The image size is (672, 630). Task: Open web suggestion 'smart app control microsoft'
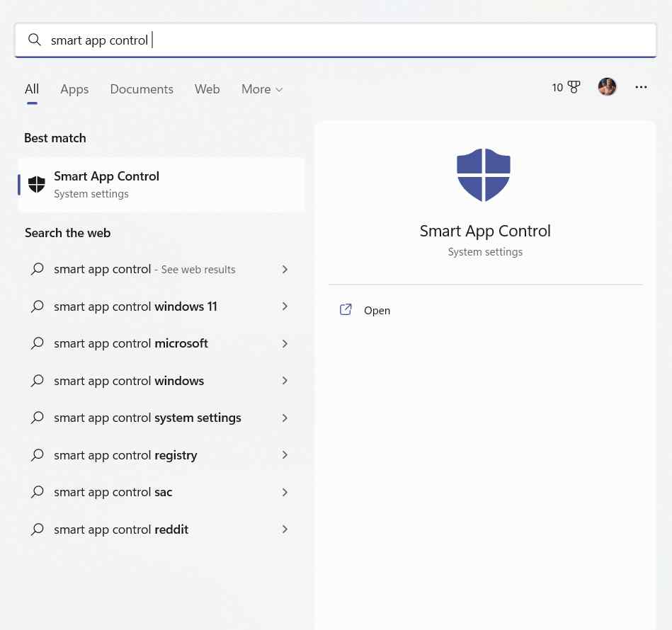[161, 343]
